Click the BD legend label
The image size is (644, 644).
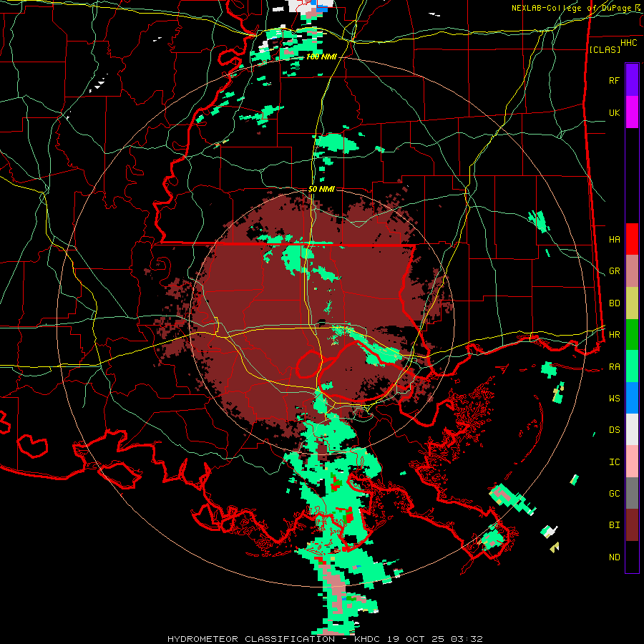(x=614, y=303)
